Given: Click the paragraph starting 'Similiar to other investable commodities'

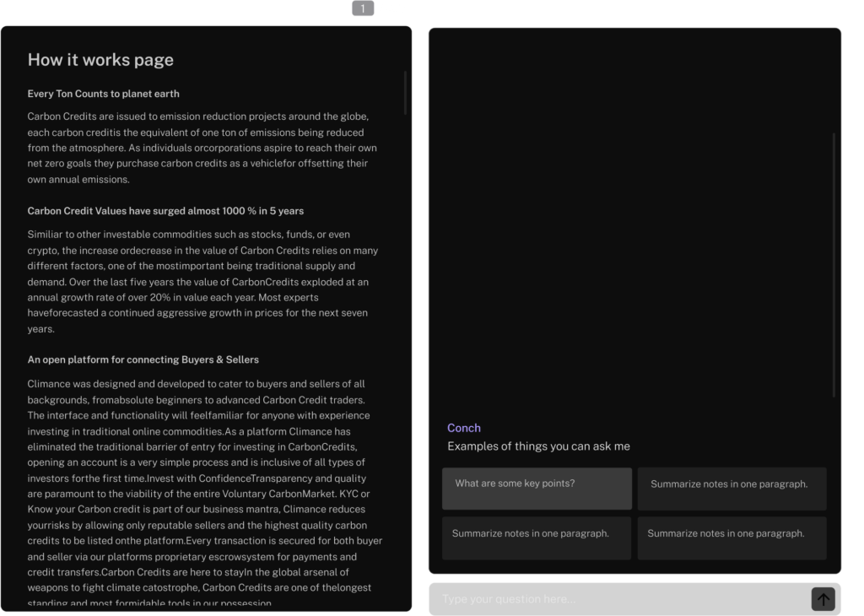Looking at the screenshot, I should tap(202, 282).
